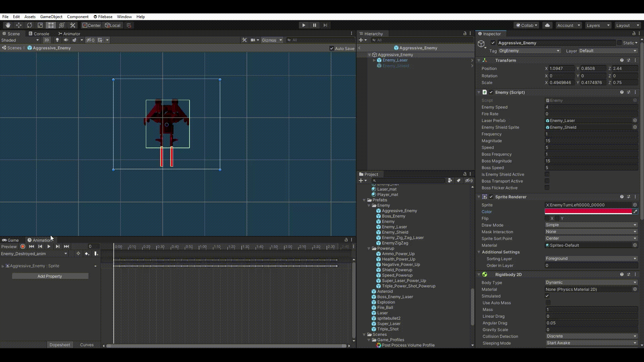Select the Move tool
The height and width of the screenshot is (362, 644).
point(19,25)
